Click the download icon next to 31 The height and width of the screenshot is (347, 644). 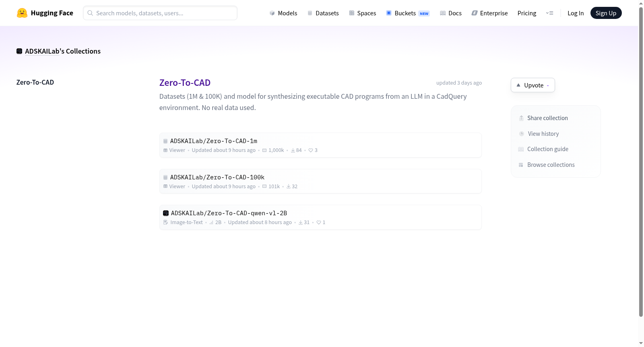pos(301,222)
